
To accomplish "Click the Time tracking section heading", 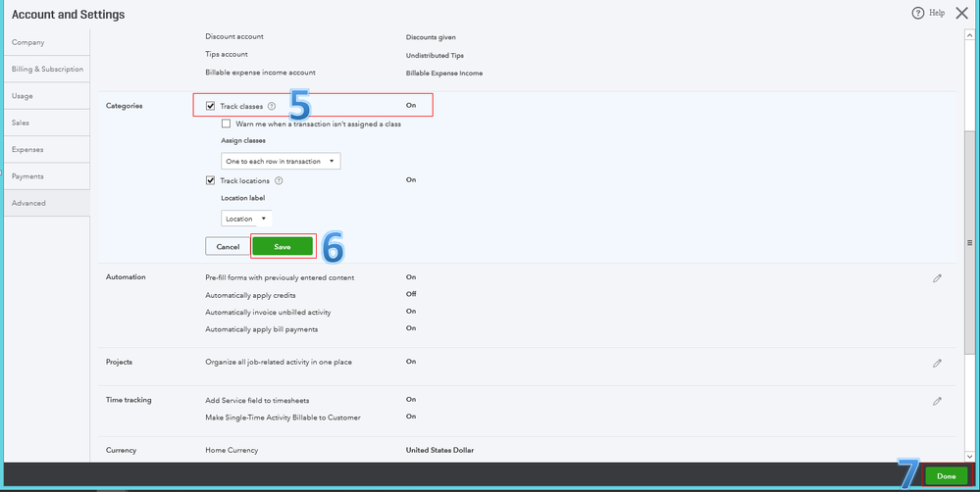I will (129, 400).
